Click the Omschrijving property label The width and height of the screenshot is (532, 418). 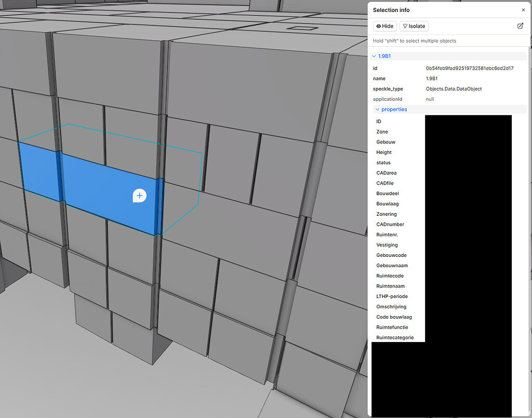[x=391, y=307]
